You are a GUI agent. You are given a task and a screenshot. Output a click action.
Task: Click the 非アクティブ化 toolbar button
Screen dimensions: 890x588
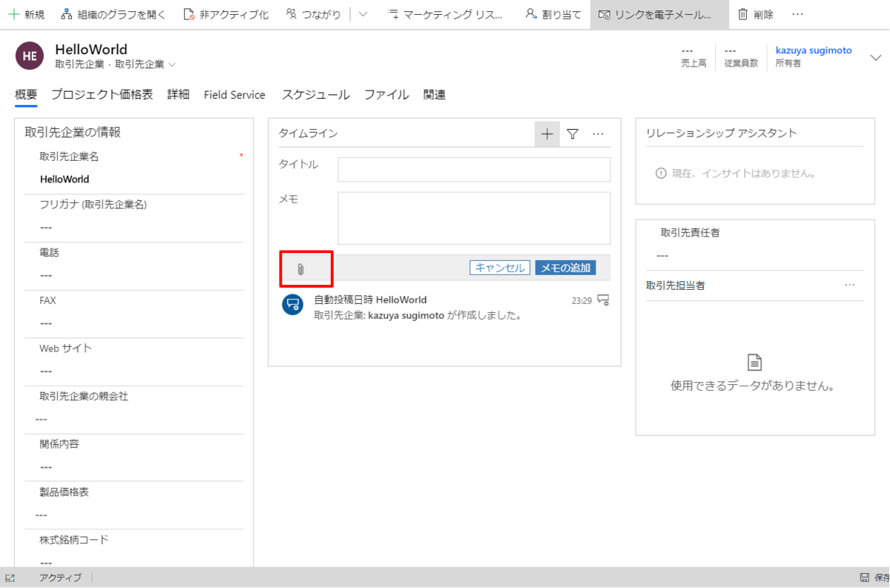point(226,15)
